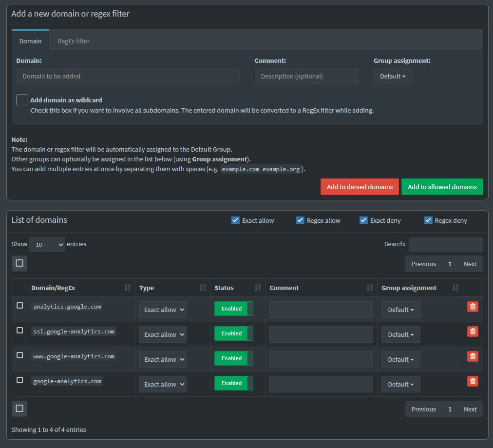
Task: Click trash icon for www.google-analytics.com
Action: [x=472, y=356]
